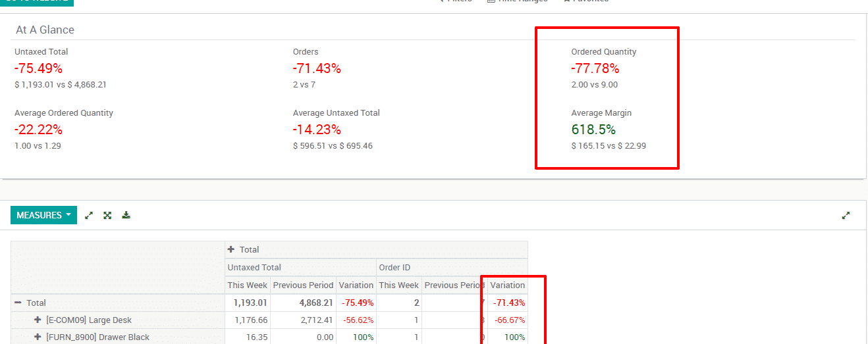
Task: Open the Filters menu
Action: click(x=455, y=1)
